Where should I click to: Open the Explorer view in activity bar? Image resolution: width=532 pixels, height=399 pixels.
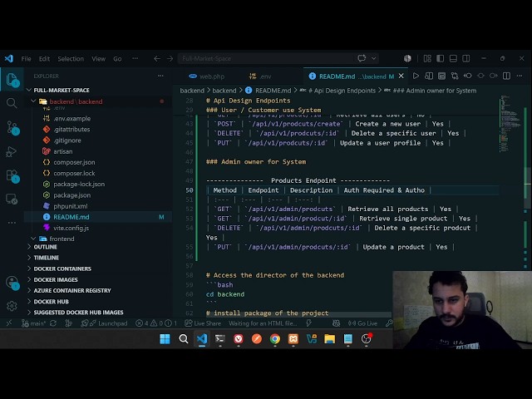point(12,80)
